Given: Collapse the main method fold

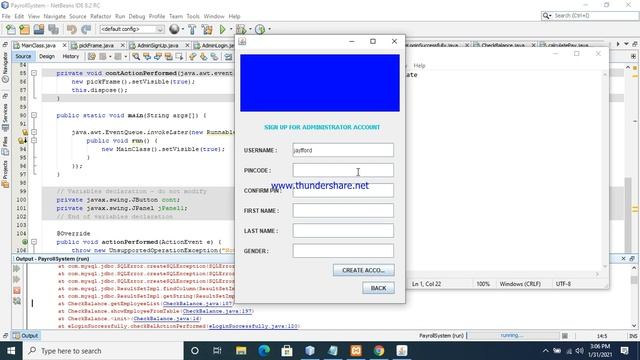Looking at the screenshot, I should tap(34, 116).
